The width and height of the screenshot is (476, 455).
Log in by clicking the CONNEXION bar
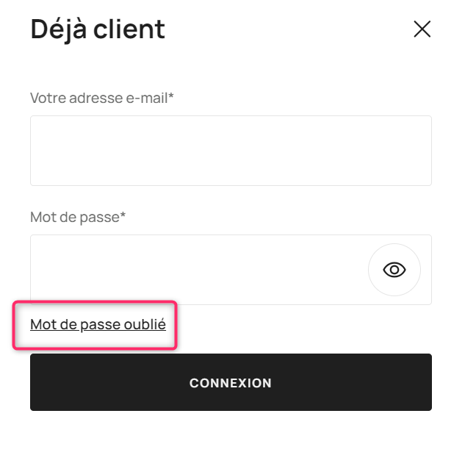[231, 382]
